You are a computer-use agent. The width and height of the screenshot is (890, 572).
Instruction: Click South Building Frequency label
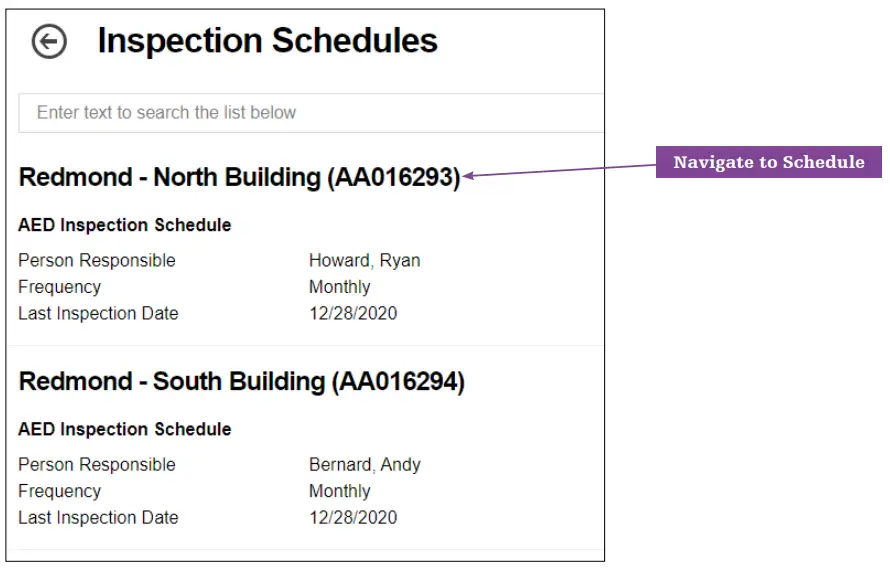coord(59,491)
